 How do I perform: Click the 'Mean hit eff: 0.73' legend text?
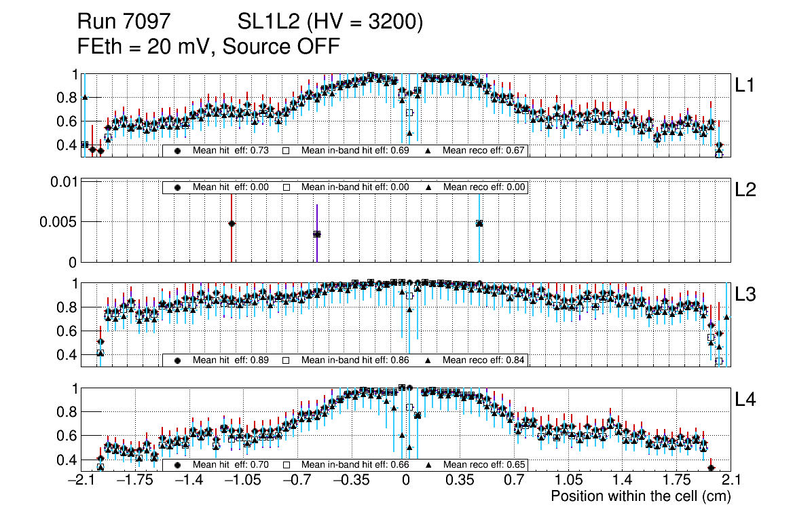tap(231, 151)
